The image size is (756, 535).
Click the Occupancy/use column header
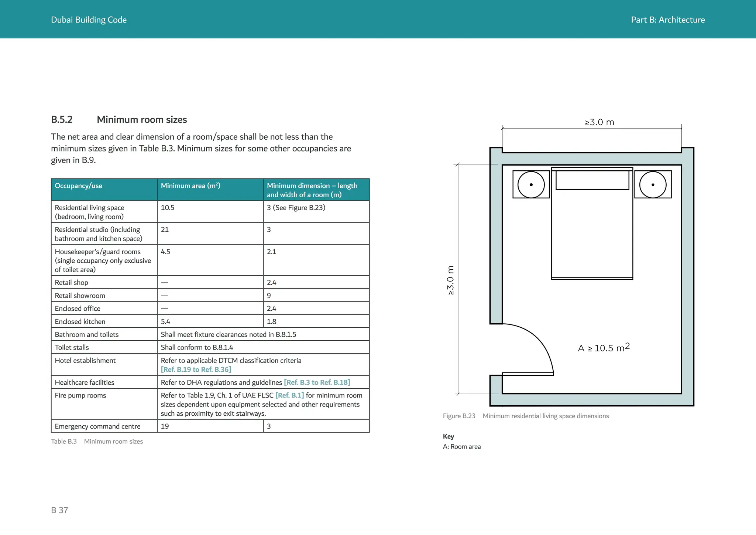[x=79, y=186]
